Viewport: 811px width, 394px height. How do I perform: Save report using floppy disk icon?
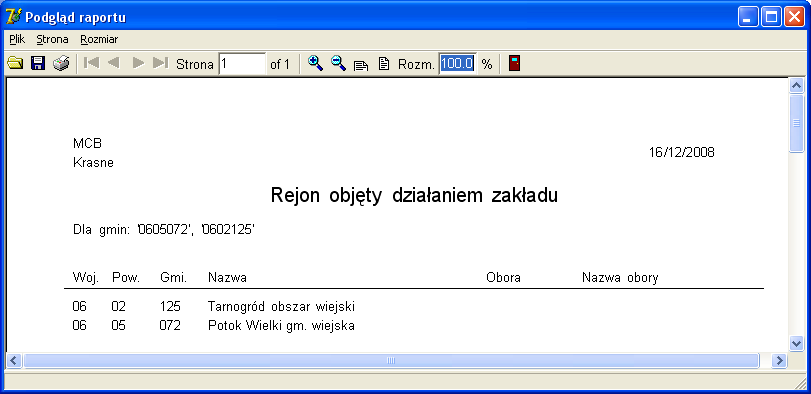(x=38, y=64)
